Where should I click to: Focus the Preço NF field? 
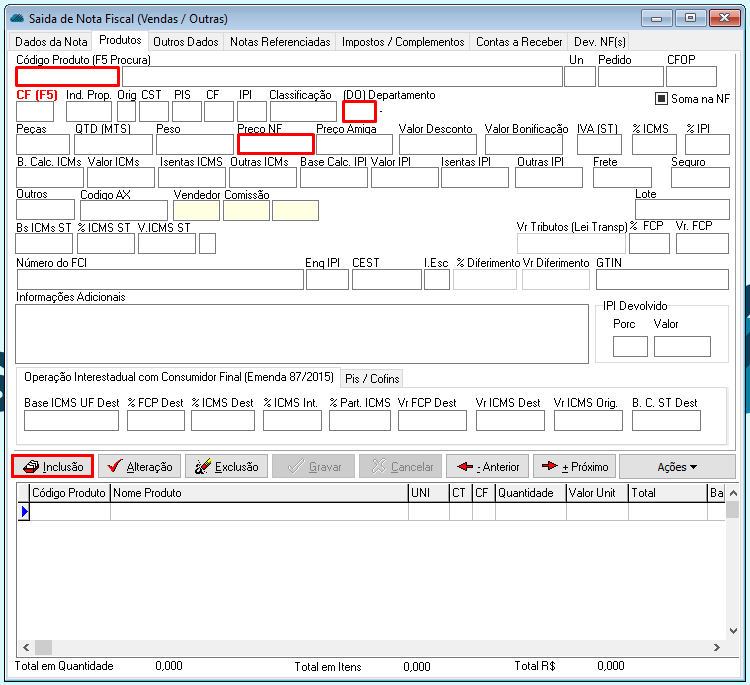(275, 144)
